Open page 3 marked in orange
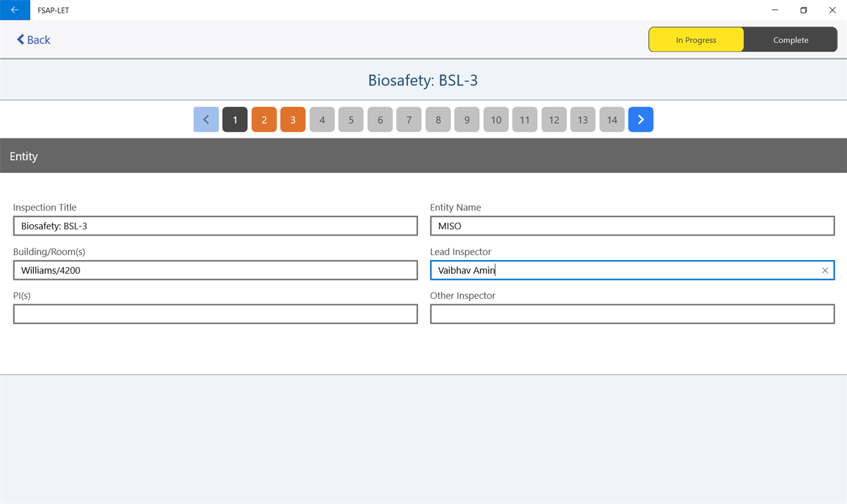This screenshot has height=504, width=847. 293,119
